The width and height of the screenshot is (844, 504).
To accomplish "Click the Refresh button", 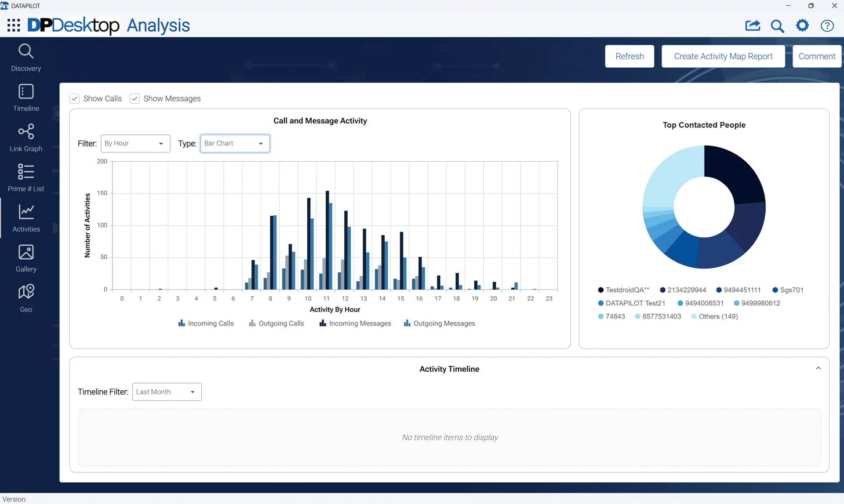I will point(629,56).
